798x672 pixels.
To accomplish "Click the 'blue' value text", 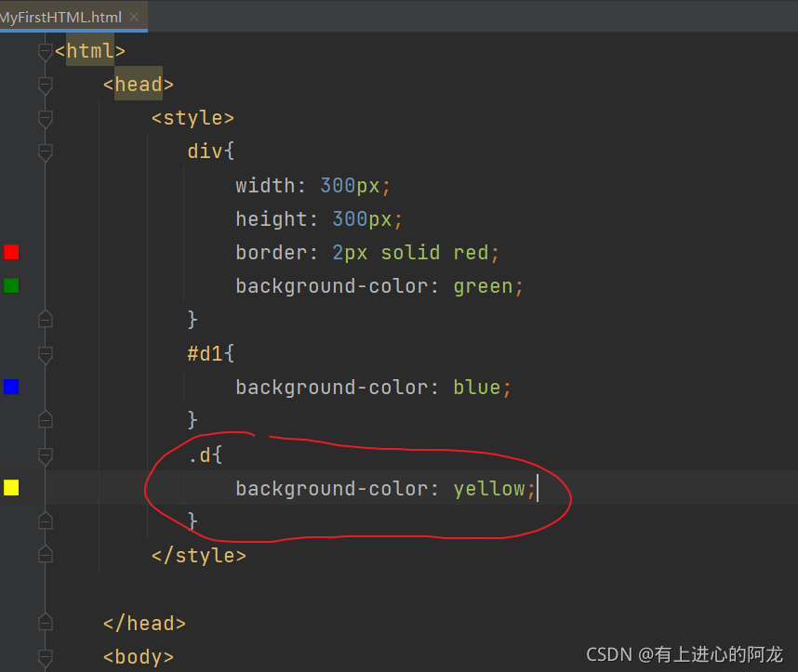I will (x=477, y=388).
